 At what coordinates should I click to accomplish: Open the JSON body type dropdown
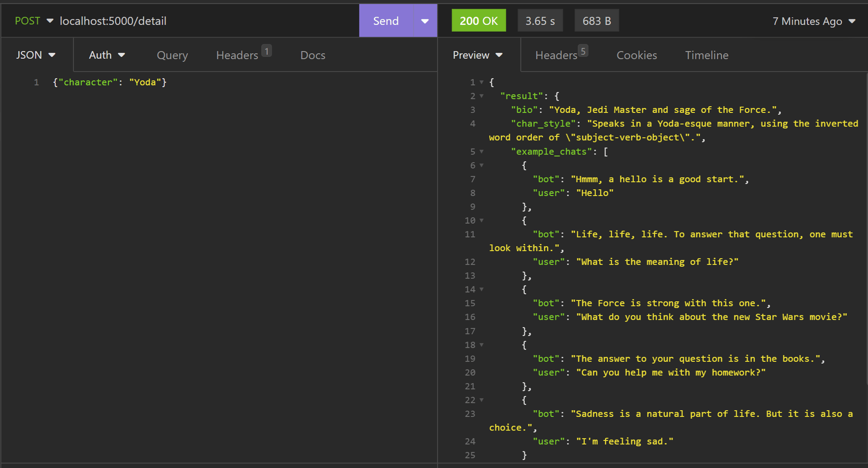pos(36,55)
